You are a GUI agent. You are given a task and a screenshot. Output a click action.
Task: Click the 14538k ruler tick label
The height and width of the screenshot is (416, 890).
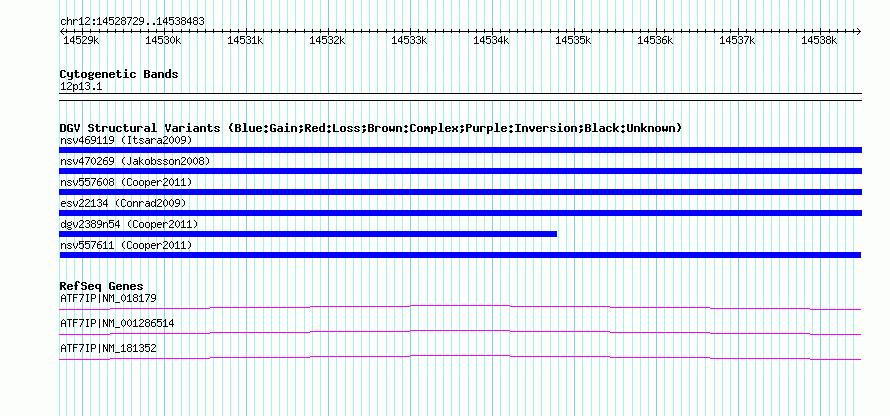[819, 40]
